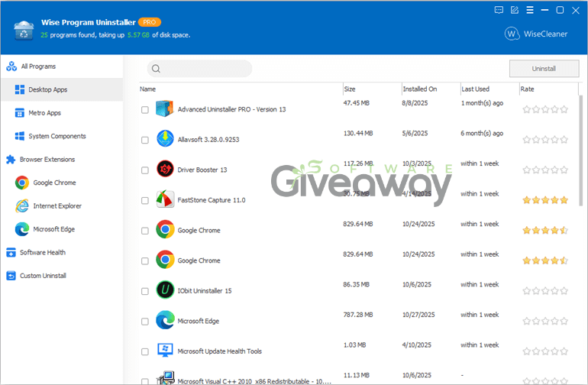Click FastStone Capture five-star rating

[x=545, y=200]
